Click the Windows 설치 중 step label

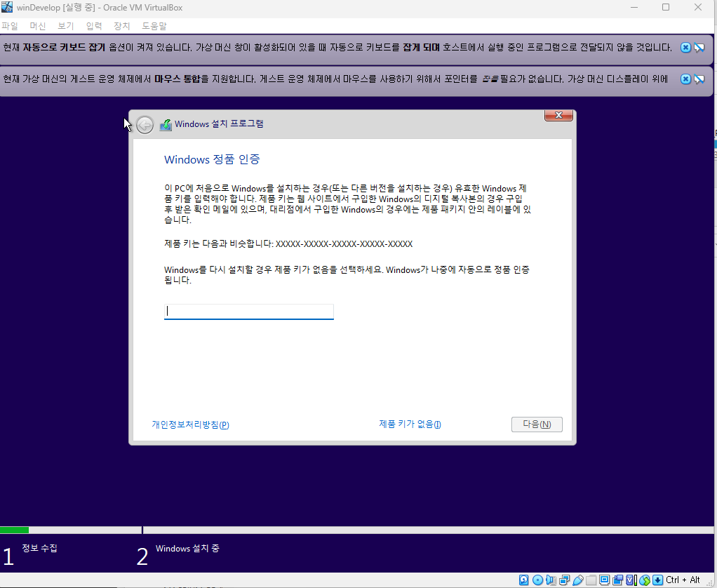(x=187, y=548)
